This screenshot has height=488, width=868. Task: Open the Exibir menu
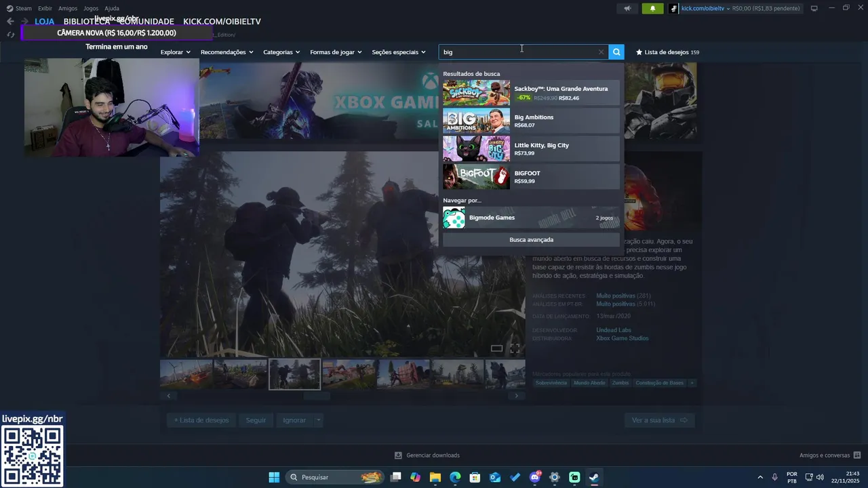tap(45, 8)
